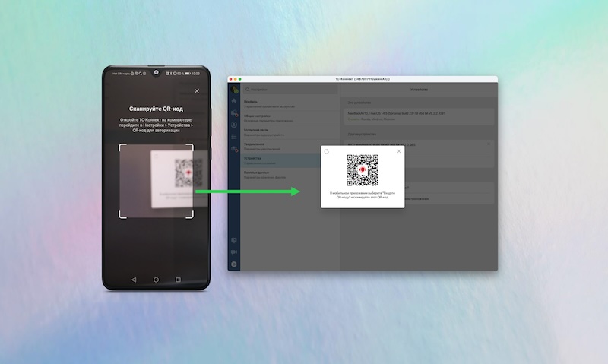Open the chats icon with red badge
The height and width of the screenshot is (364, 608).
point(234,113)
